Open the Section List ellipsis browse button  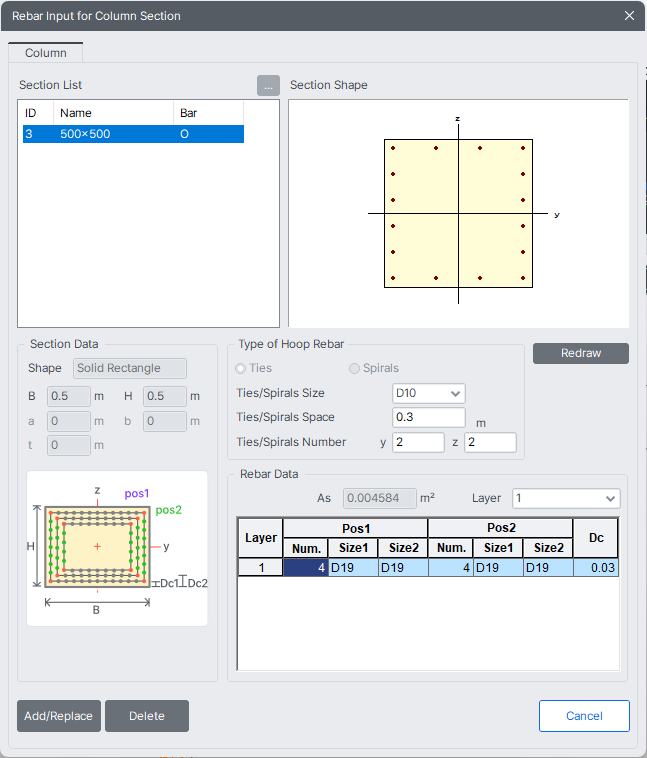click(268, 86)
